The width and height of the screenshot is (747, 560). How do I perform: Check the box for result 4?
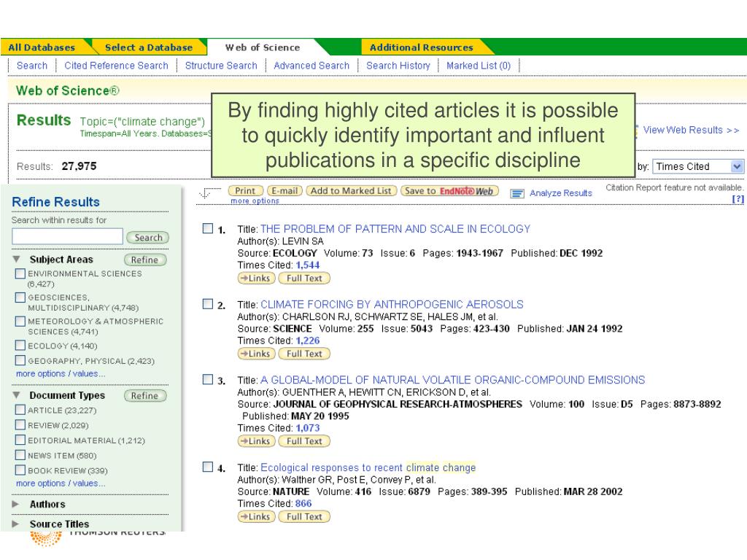[x=208, y=467]
